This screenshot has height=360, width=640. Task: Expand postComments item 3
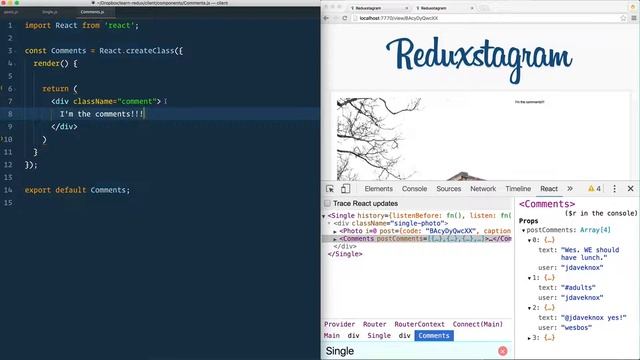529,338
